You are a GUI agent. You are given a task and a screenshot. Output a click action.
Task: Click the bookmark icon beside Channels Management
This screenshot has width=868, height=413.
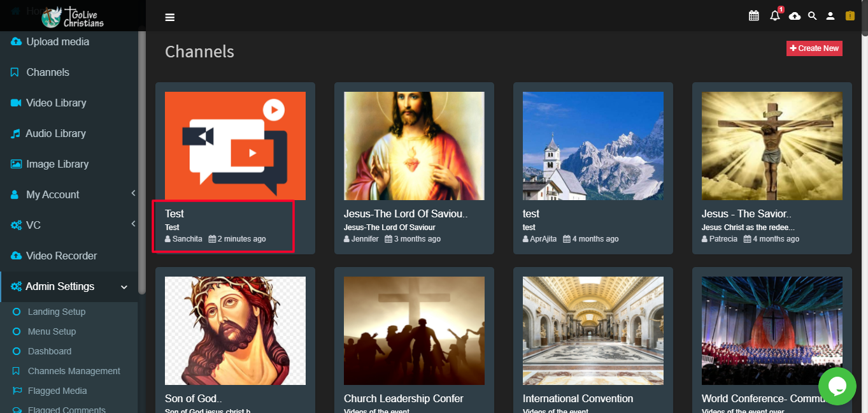17,371
